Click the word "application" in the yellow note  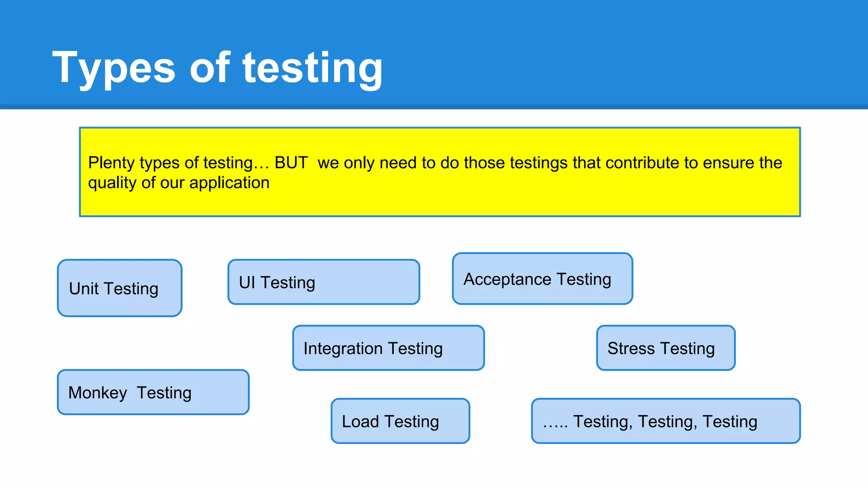(229, 183)
